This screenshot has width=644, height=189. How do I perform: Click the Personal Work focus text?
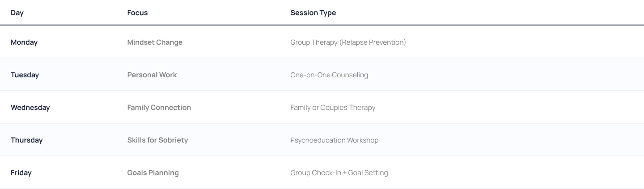pos(152,75)
